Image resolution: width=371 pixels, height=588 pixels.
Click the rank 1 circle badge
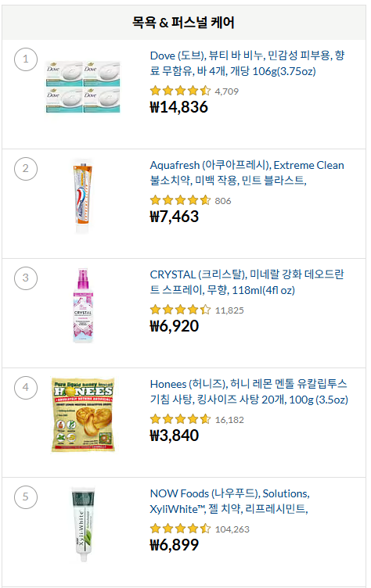26,59
